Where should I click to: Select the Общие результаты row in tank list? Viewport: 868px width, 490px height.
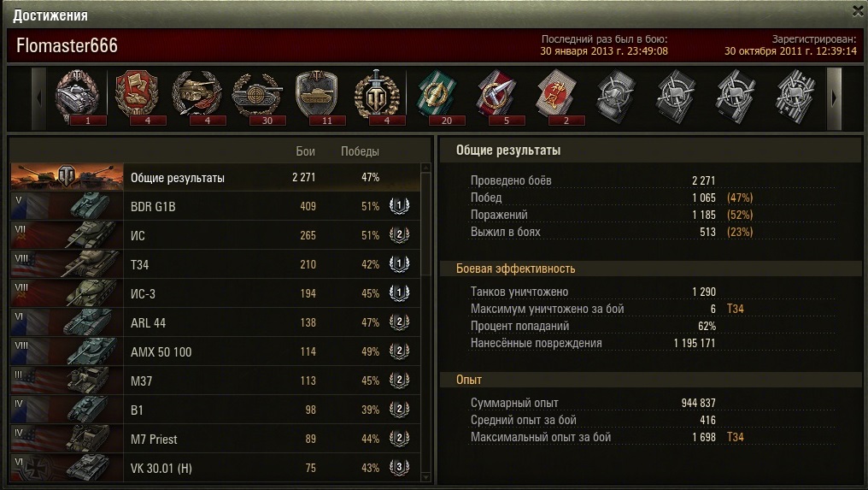coord(214,177)
